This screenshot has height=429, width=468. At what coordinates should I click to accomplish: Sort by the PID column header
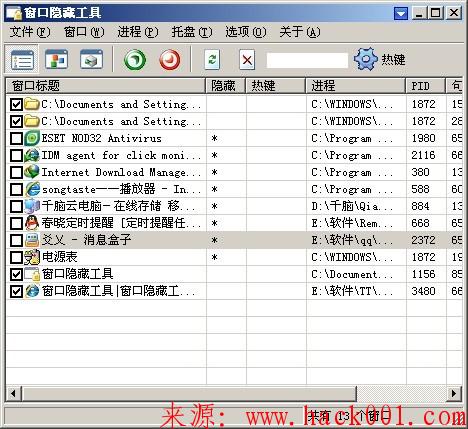(x=426, y=86)
